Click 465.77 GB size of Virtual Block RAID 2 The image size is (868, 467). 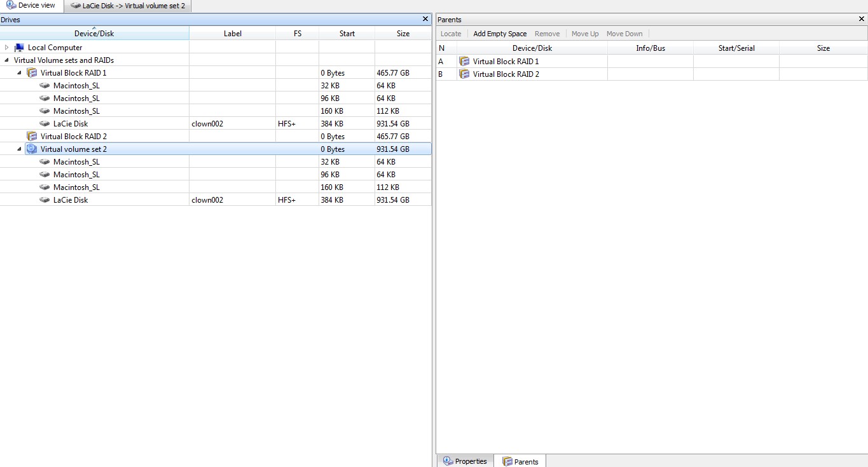pos(393,137)
